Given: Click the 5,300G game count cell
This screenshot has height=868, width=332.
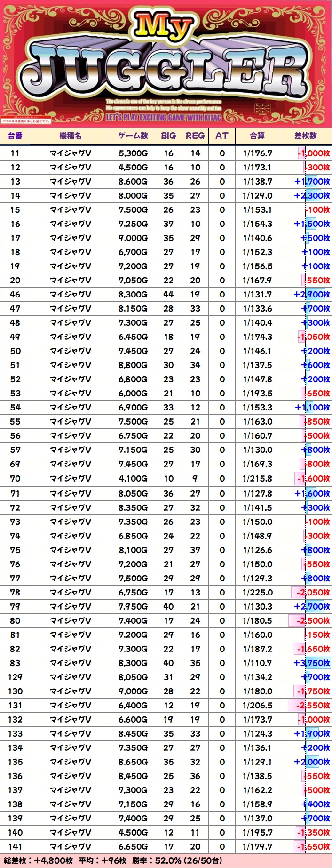Looking at the screenshot, I should tap(133, 153).
